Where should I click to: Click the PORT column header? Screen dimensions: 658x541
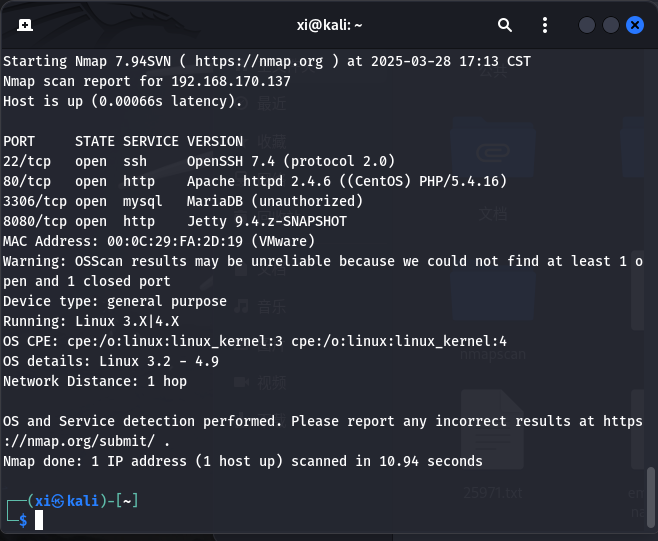pos(19,141)
